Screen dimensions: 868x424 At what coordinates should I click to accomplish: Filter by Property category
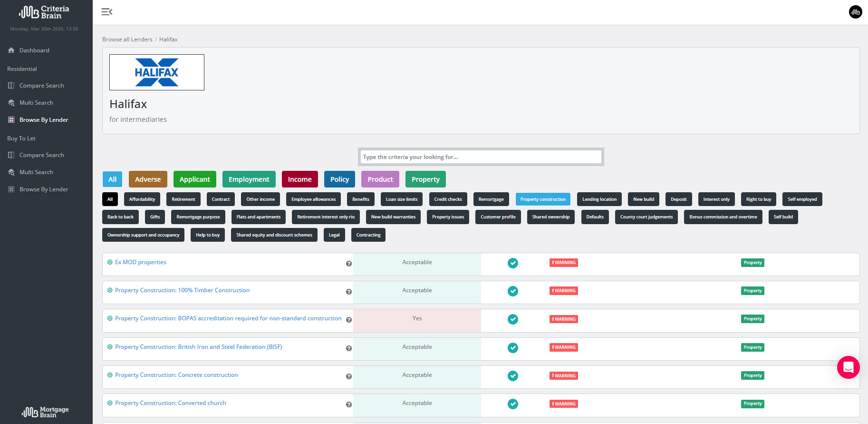tap(425, 179)
